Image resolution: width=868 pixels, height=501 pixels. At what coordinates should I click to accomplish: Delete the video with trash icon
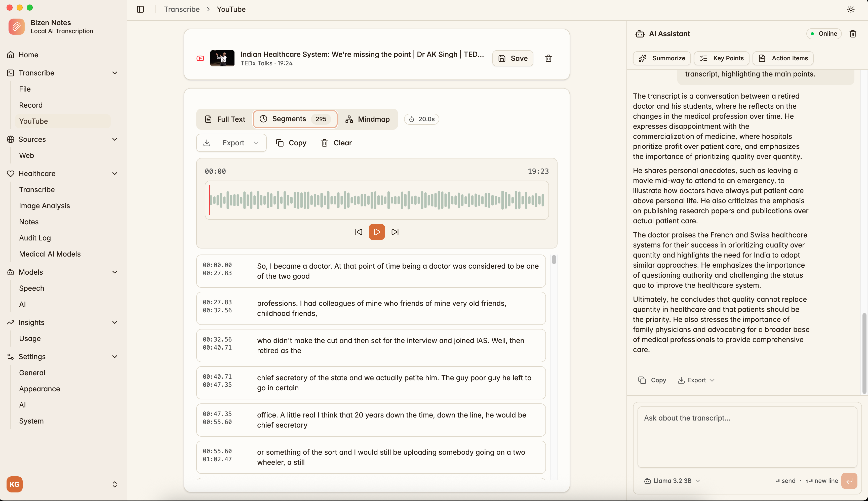click(x=548, y=58)
